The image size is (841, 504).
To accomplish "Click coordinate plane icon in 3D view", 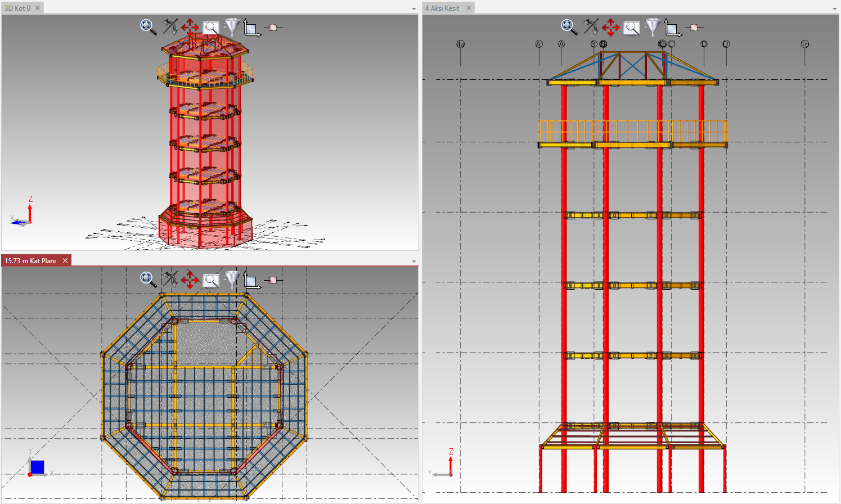I will point(251,28).
